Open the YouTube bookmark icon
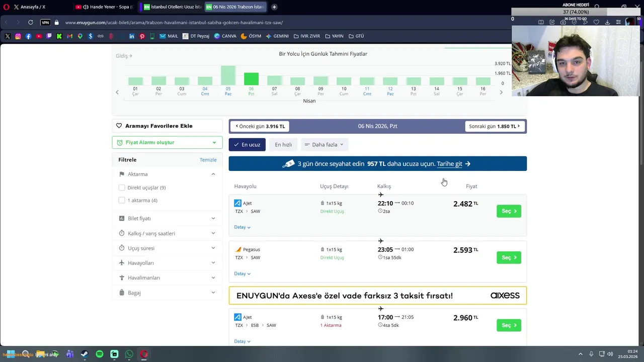644x362 pixels. click(39, 36)
